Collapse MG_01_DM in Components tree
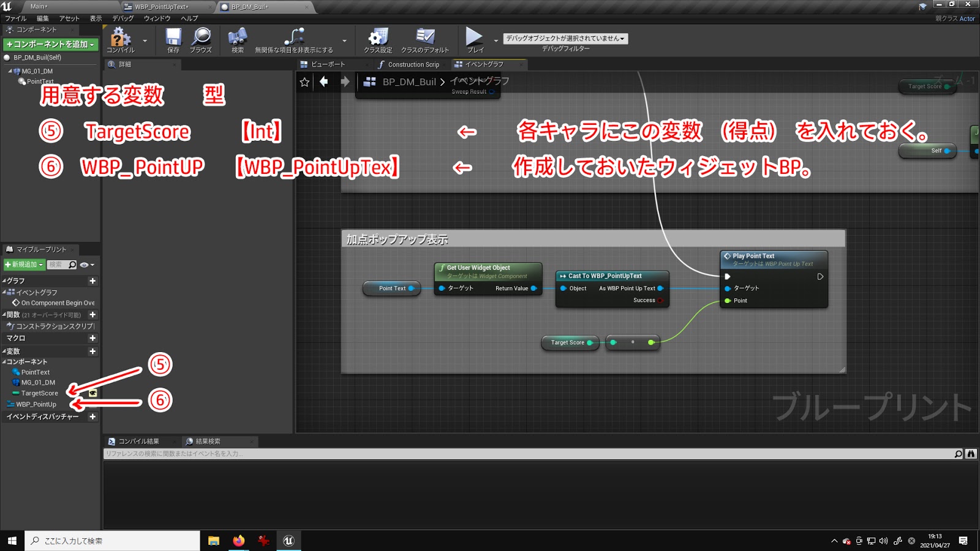 tap(10, 71)
